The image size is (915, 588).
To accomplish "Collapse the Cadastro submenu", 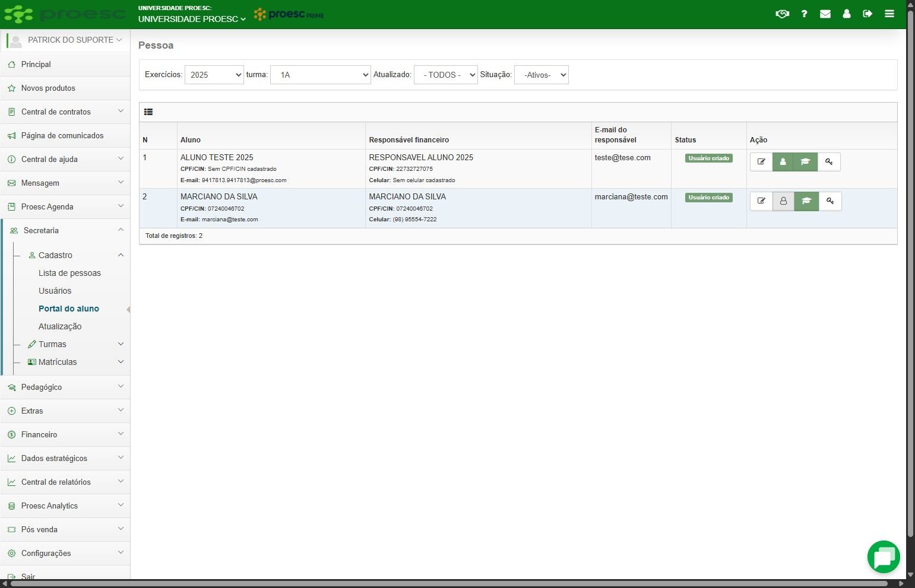I will [x=76, y=255].
